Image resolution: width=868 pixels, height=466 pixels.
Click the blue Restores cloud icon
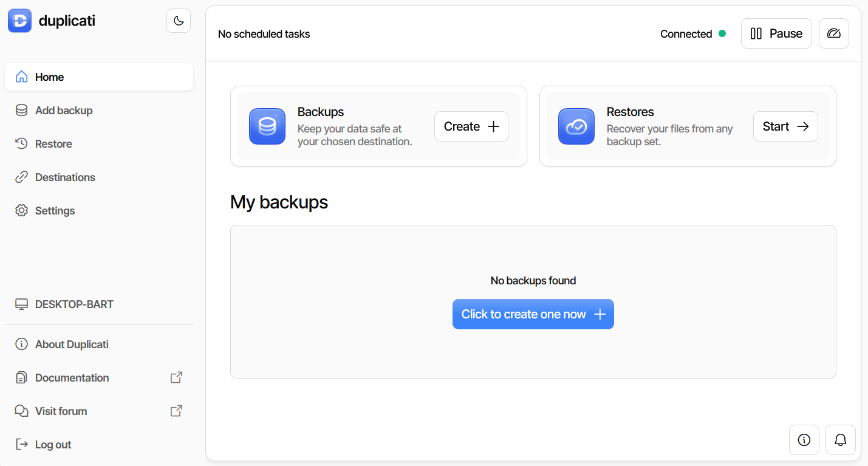pyautogui.click(x=576, y=126)
